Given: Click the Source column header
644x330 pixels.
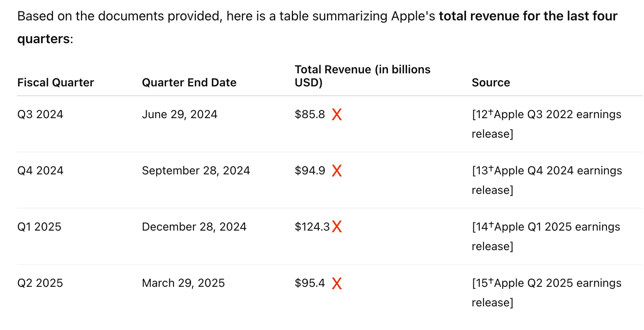Looking at the screenshot, I should point(491,83).
